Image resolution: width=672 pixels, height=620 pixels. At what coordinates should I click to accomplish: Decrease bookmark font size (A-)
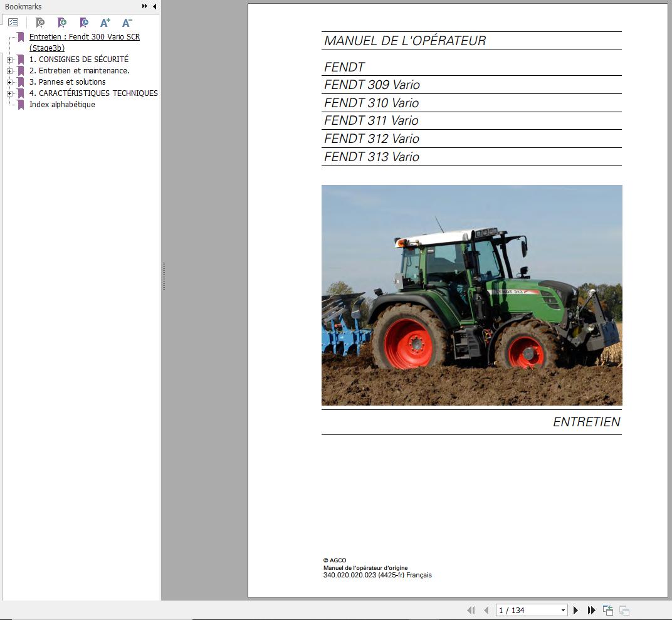click(x=127, y=23)
